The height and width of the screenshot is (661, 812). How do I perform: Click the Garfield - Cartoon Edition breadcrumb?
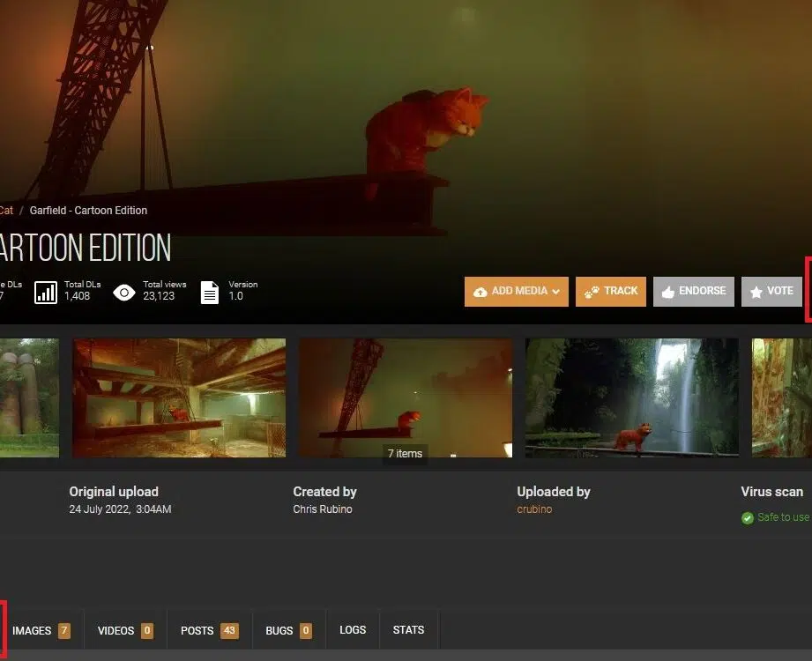tap(88, 210)
